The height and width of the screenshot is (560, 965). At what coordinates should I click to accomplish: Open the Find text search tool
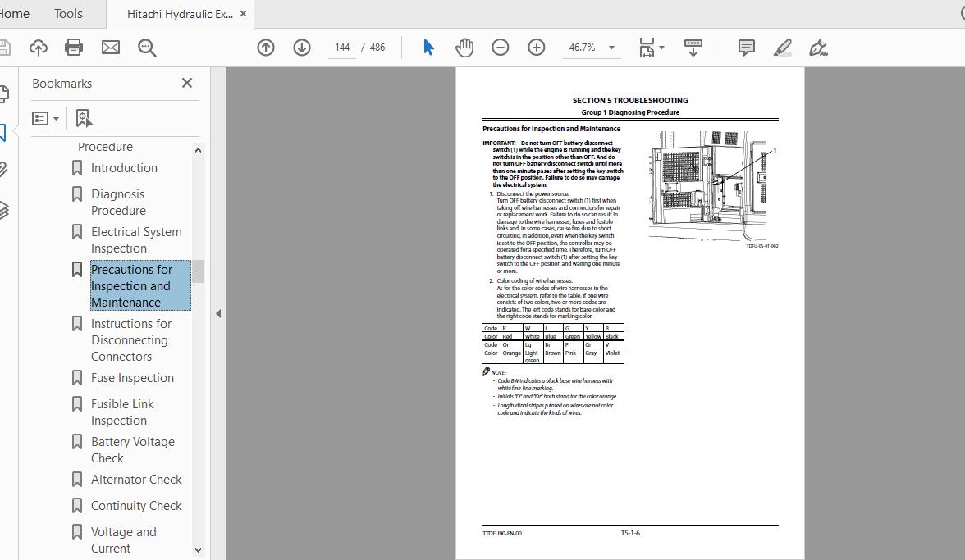point(147,48)
